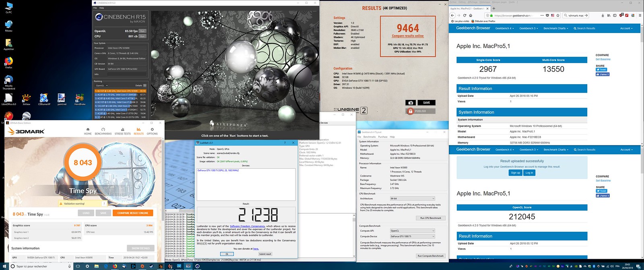Click Run CPU Benchmark button
Screen dimensions: 644x270
click(431, 218)
